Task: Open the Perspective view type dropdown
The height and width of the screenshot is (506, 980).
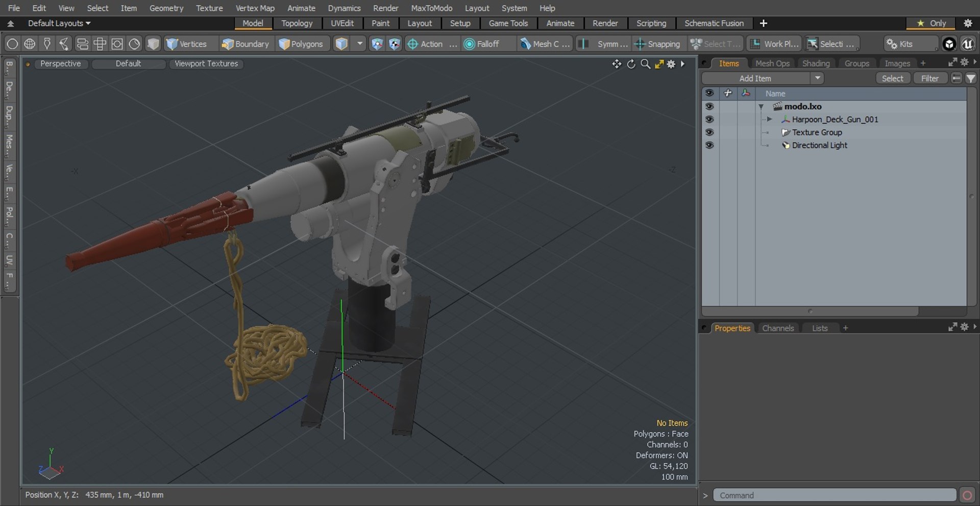Action: (x=60, y=63)
